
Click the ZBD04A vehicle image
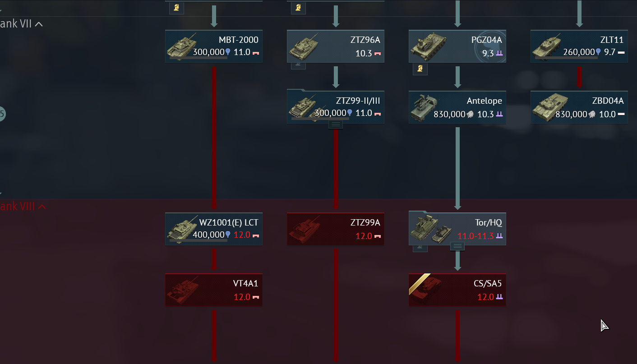point(549,107)
